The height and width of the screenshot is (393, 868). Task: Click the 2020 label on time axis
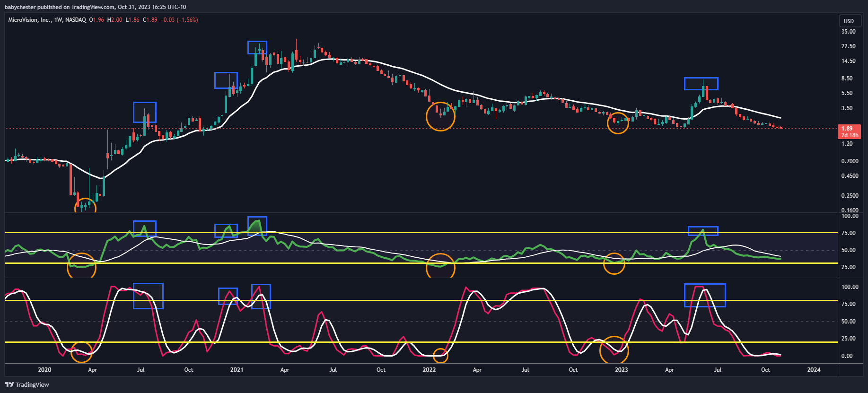pyautogui.click(x=44, y=370)
